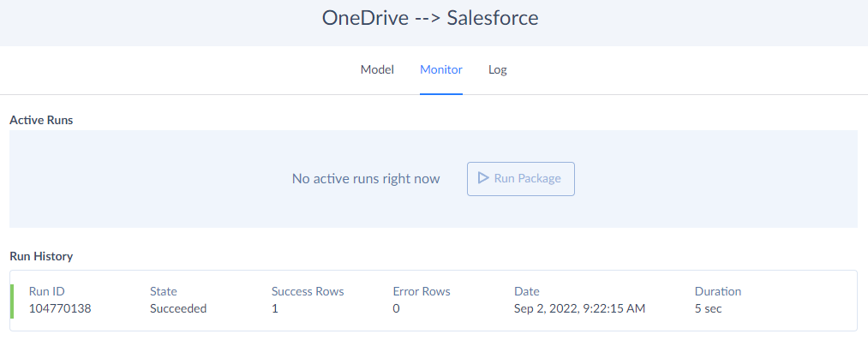
Task: Click the Succeeded state value
Action: pyautogui.click(x=178, y=308)
